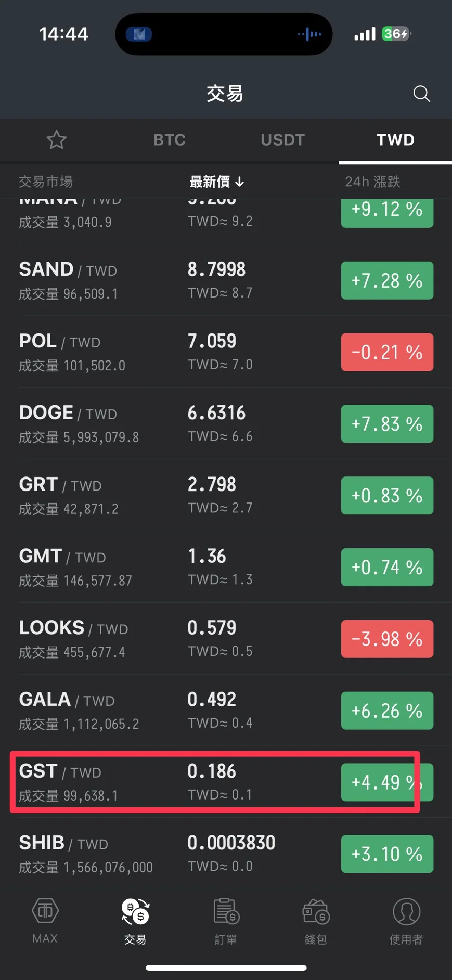Select the TWD market tab
Image resolution: width=452 pixels, height=980 pixels.
[x=395, y=140]
